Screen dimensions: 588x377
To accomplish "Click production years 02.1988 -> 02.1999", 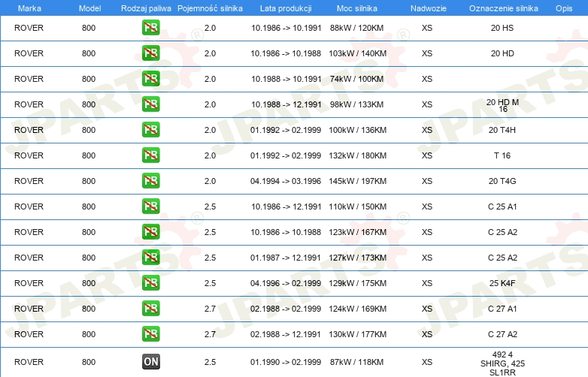I will pos(286,309).
